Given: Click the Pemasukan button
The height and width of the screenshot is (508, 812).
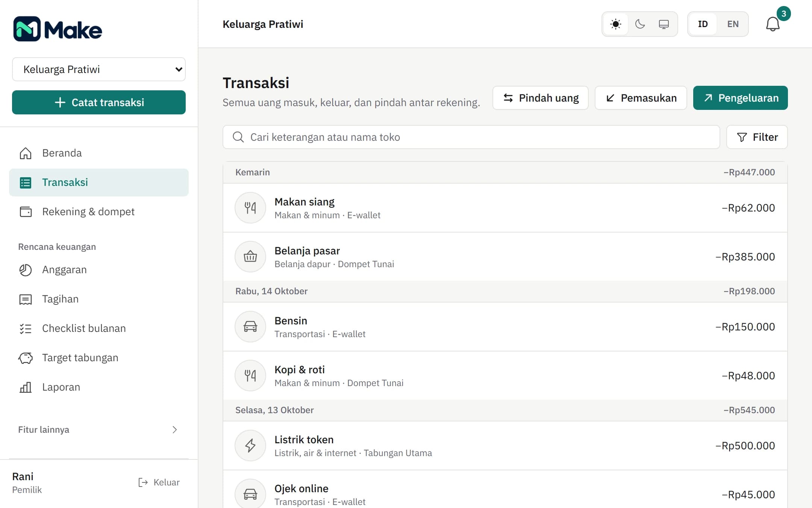Looking at the screenshot, I should coord(641,98).
